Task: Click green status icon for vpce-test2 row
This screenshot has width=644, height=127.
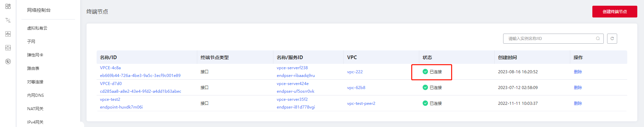Action: pos(425,103)
